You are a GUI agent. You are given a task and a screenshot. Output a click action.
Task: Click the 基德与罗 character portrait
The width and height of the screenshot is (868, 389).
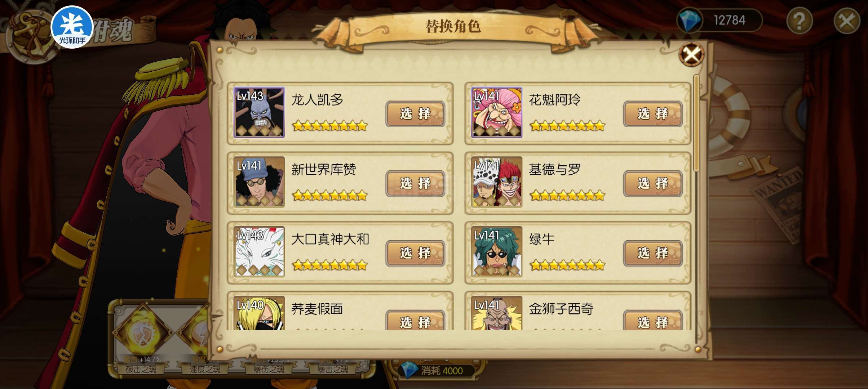coord(497,182)
